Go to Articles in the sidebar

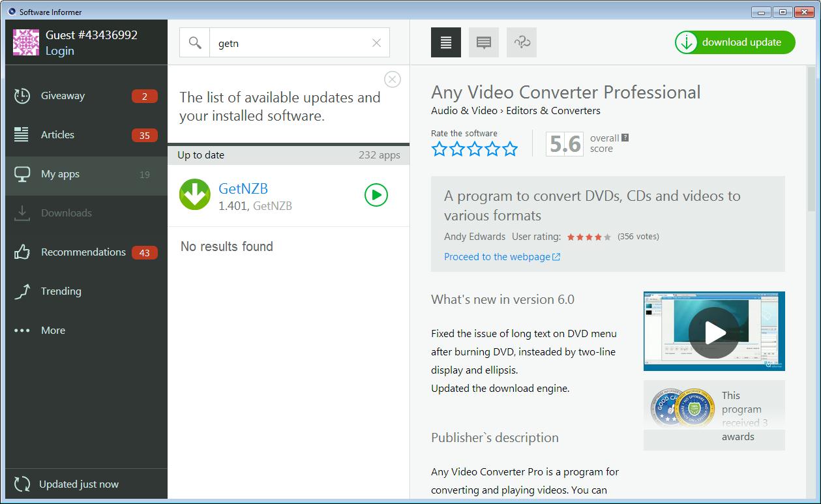[x=57, y=135]
